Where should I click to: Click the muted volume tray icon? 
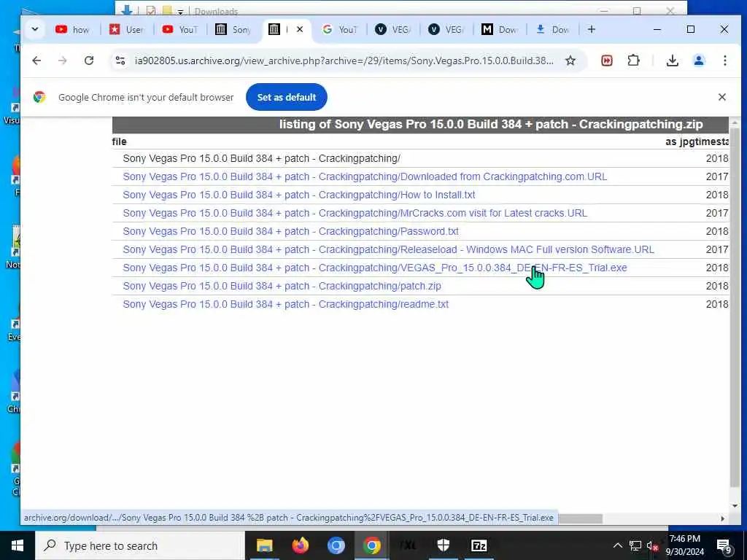tap(652, 545)
